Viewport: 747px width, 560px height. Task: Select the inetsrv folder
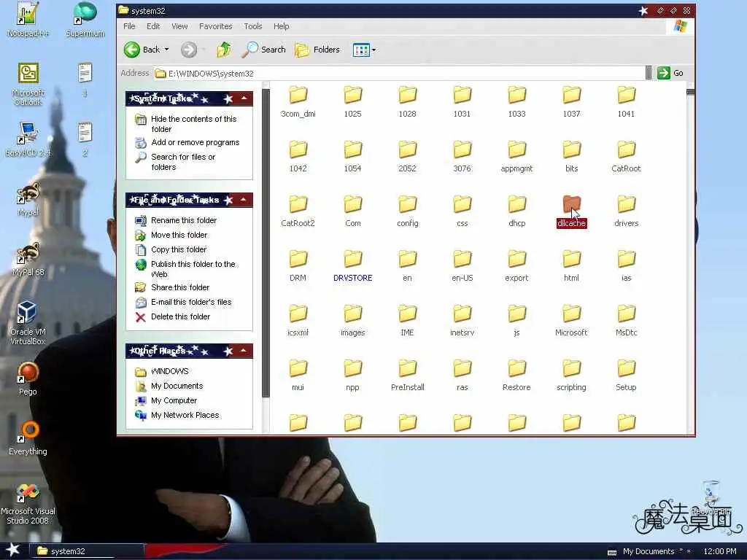click(462, 321)
